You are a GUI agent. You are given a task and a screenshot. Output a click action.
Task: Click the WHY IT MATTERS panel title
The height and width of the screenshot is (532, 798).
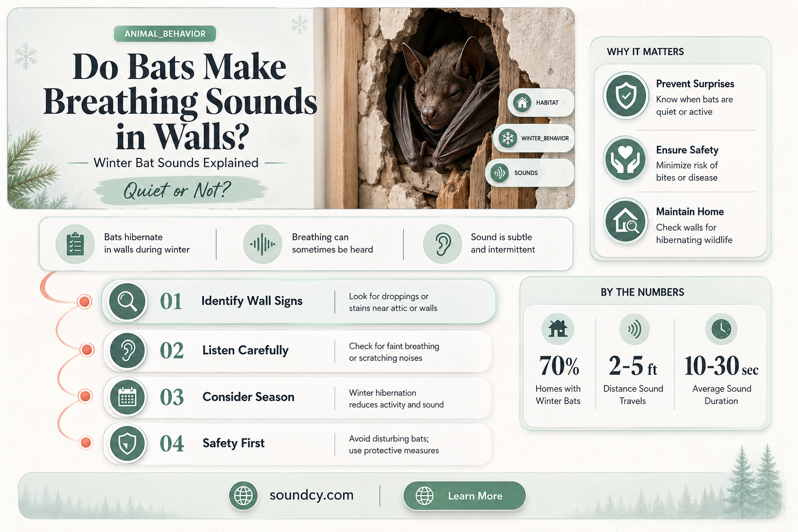(645, 51)
